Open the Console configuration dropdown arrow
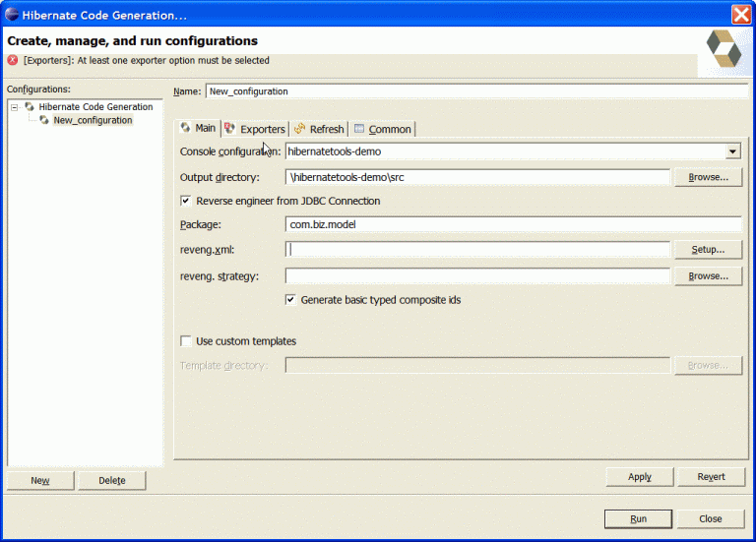Image resolution: width=756 pixels, height=542 pixels. [732, 151]
